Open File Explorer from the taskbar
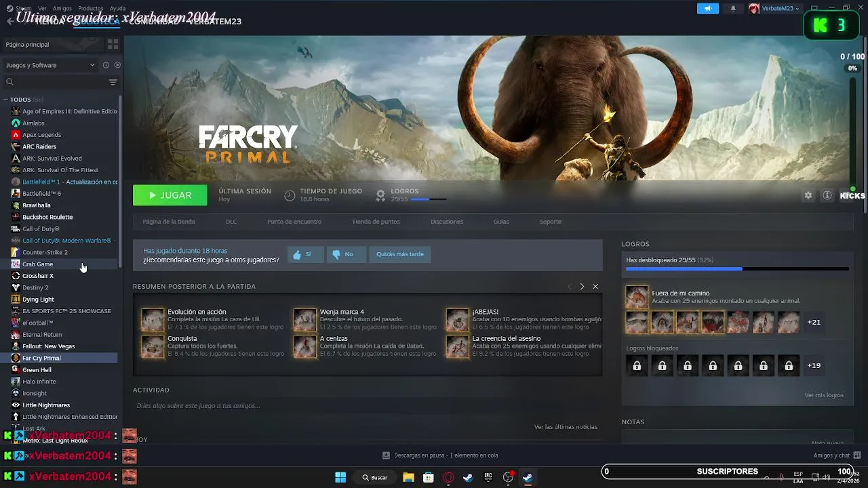Viewport: 868px width, 488px height. (408, 477)
